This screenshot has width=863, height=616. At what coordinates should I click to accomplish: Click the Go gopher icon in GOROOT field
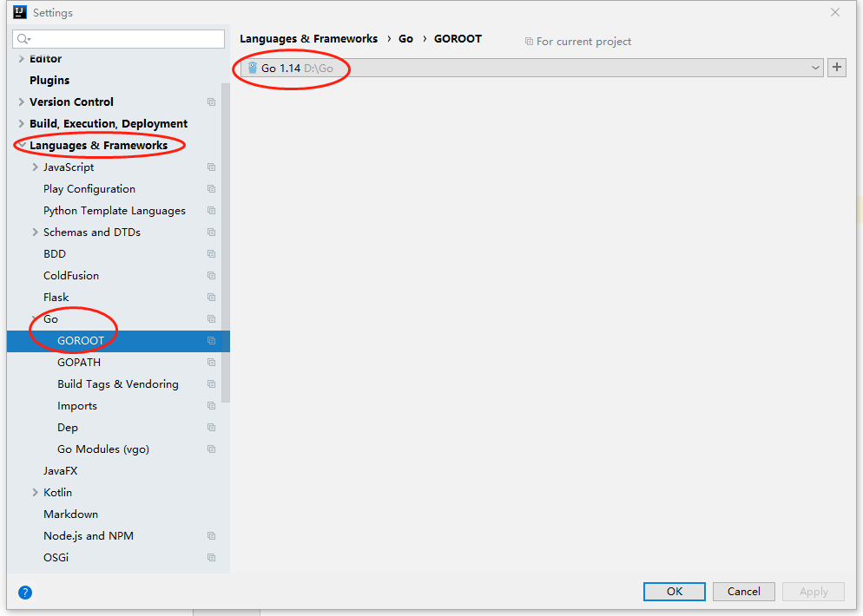pos(253,68)
